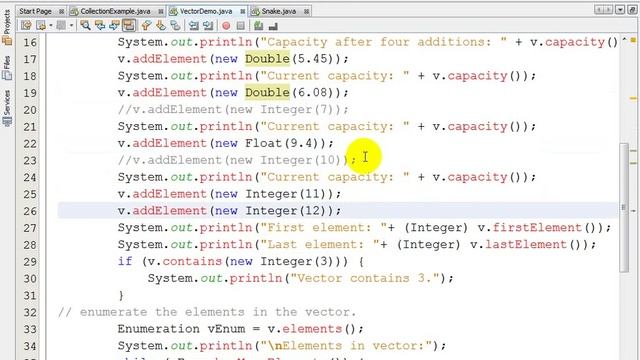Click line number 33 in the gutter
The image size is (640, 360).
pyautogui.click(x=30, y=329)
